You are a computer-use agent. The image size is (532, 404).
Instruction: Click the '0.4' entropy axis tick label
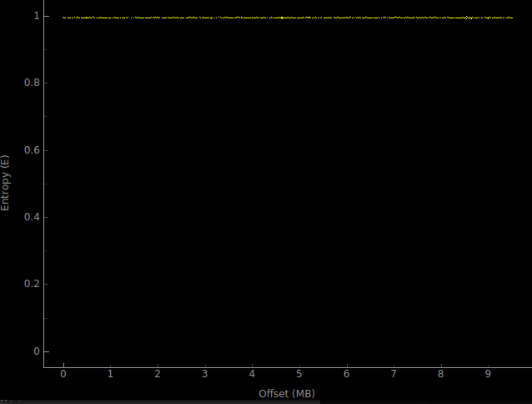[31, 217]
